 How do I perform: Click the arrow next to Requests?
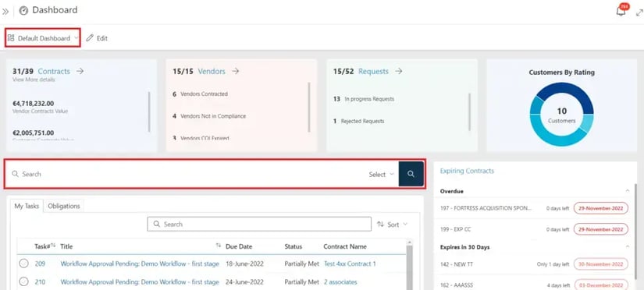click(x=398, y=71)
